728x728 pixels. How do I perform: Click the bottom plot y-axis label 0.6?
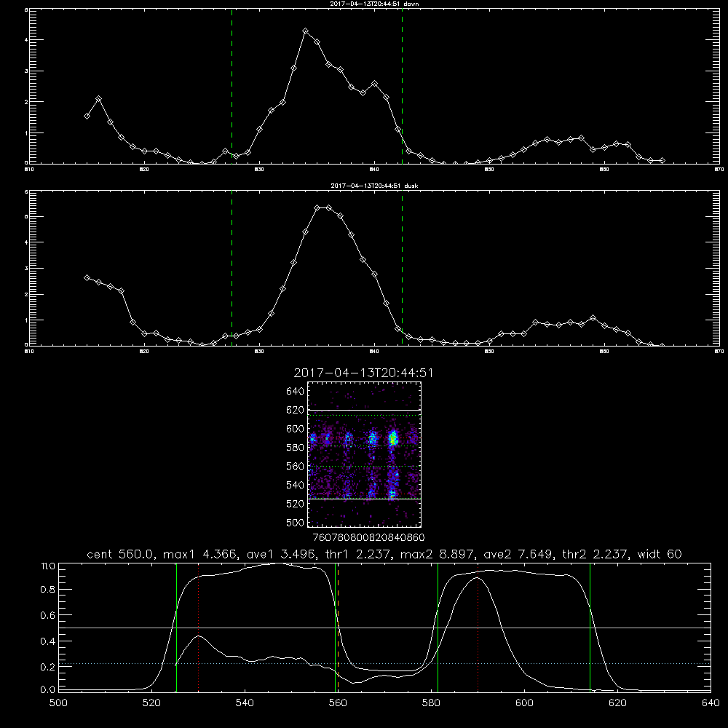click(x=48, y=615)
